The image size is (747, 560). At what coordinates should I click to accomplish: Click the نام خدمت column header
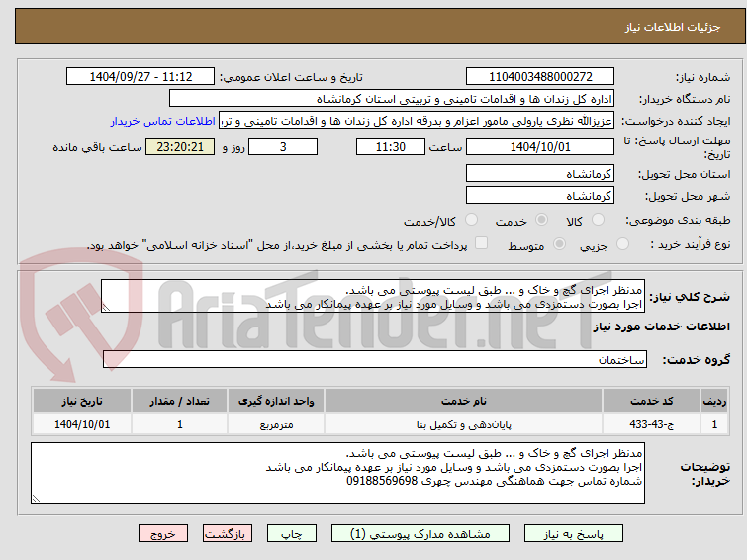tap(464, 401)
